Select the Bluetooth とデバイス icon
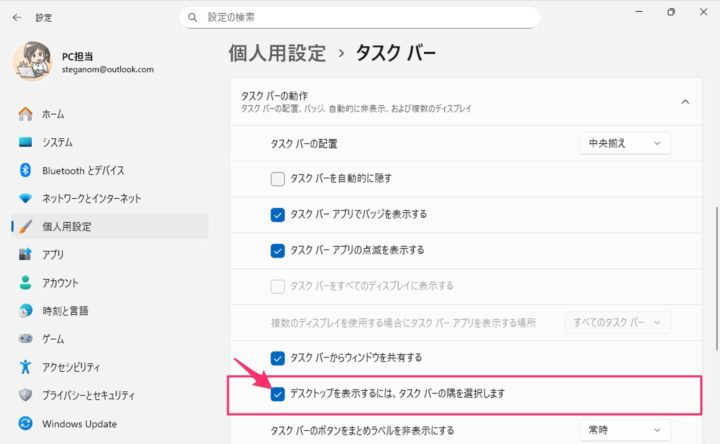This screenshot has width=720, height=444. click(x=25, y=171)
